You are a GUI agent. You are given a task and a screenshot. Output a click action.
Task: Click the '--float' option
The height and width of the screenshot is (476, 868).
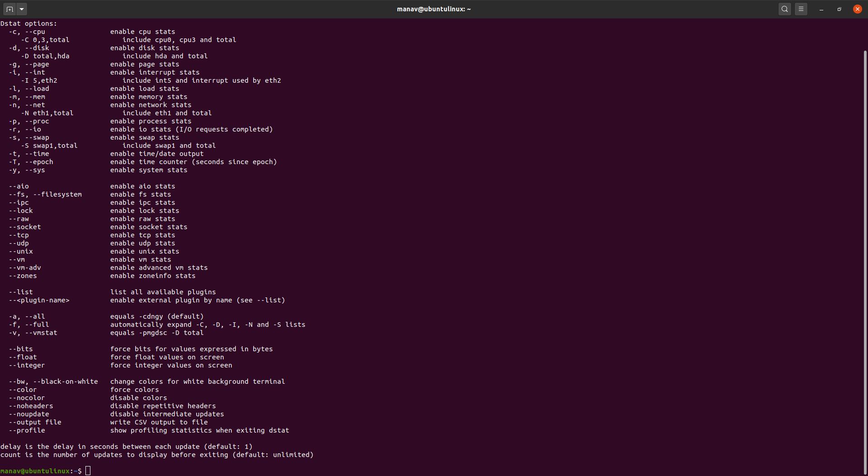23,357
